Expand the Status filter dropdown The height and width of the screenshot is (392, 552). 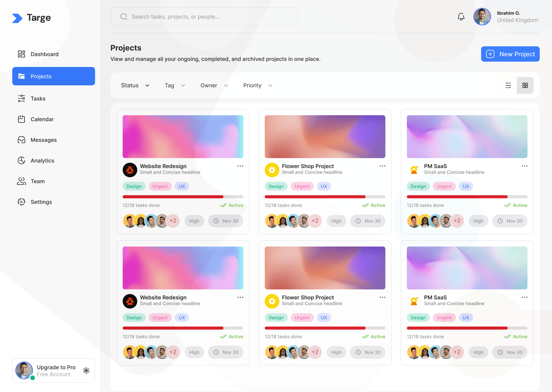click(x=135, y=85)
